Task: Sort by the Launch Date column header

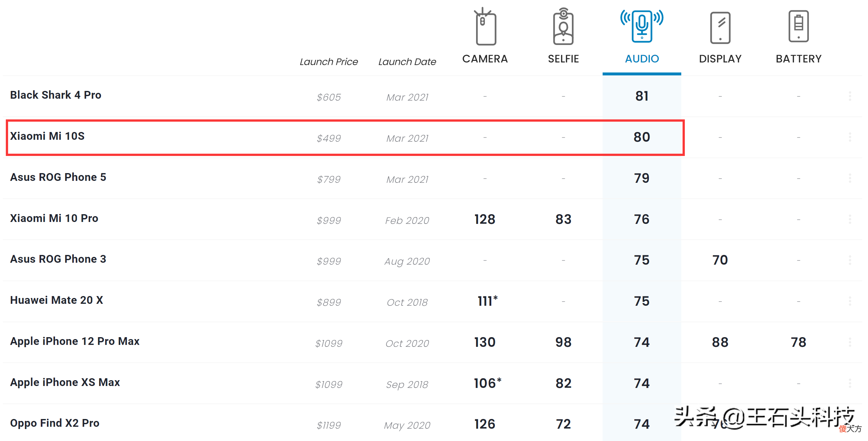Action: [x=407, y=62]
